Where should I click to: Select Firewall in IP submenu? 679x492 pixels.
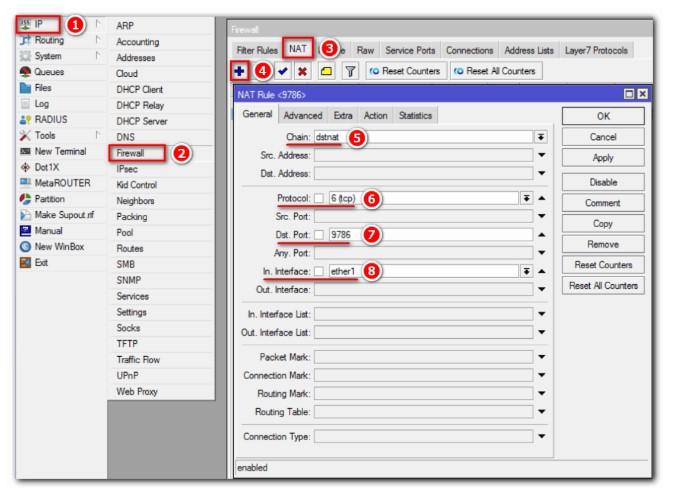point(138,153)
